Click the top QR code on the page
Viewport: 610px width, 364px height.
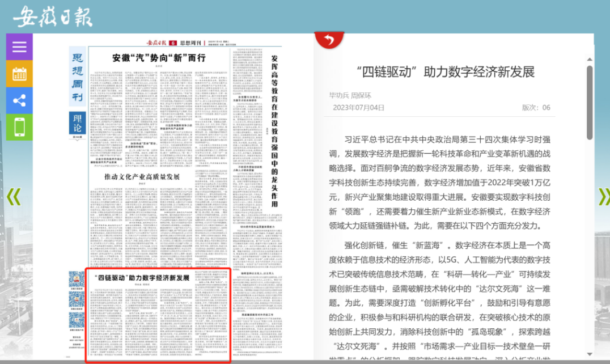[77, 278]
